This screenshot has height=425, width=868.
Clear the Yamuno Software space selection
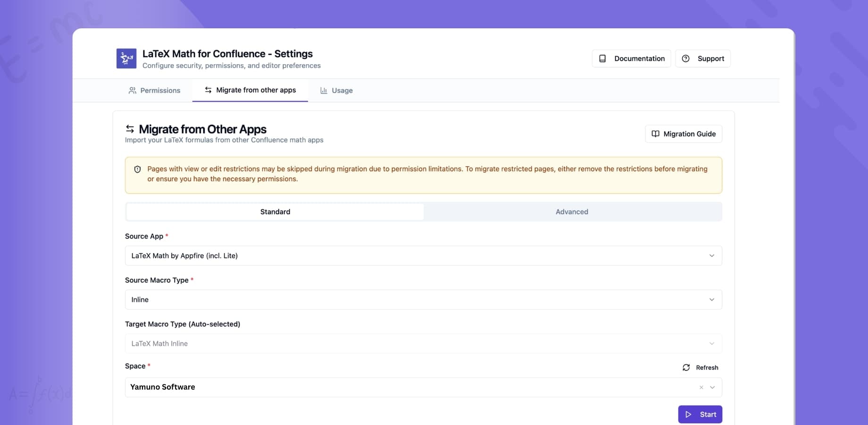pyautogui.click(x=701, y=387)
